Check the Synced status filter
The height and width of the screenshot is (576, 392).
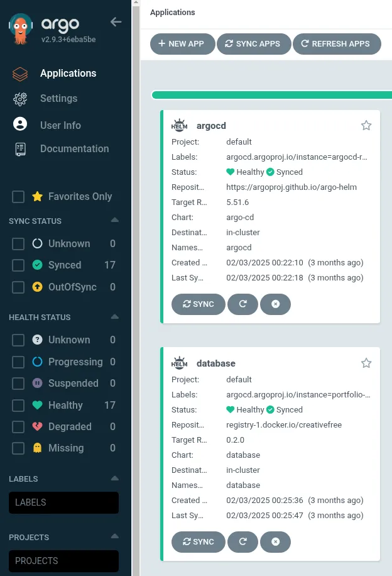(x=18, y=265)
